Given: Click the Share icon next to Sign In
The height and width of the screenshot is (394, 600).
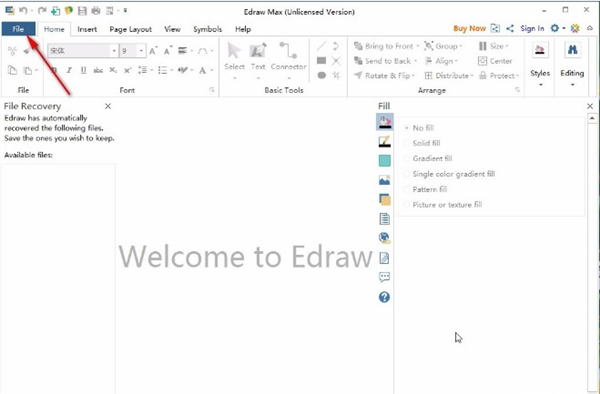Looking at the screenshot, I should (x=510, y=28).
